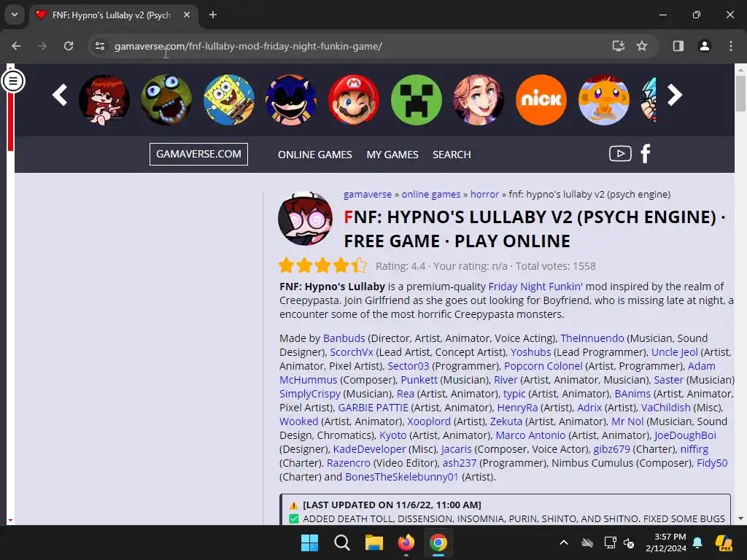Open the Chica FNAF character icon
The height and width of the screenshot is (560, 747).
(x=166, y=99)
